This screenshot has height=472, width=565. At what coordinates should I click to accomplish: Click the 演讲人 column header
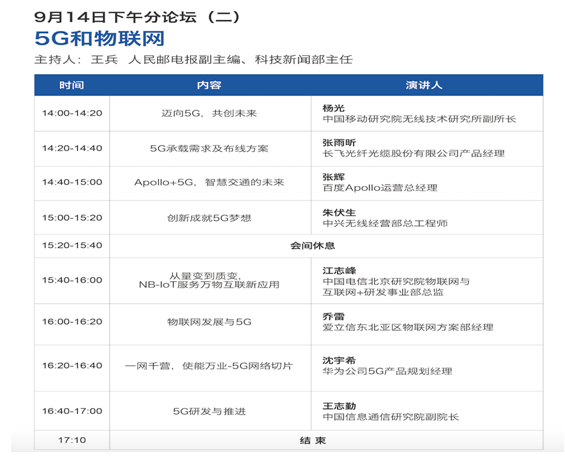coord(424,85)
